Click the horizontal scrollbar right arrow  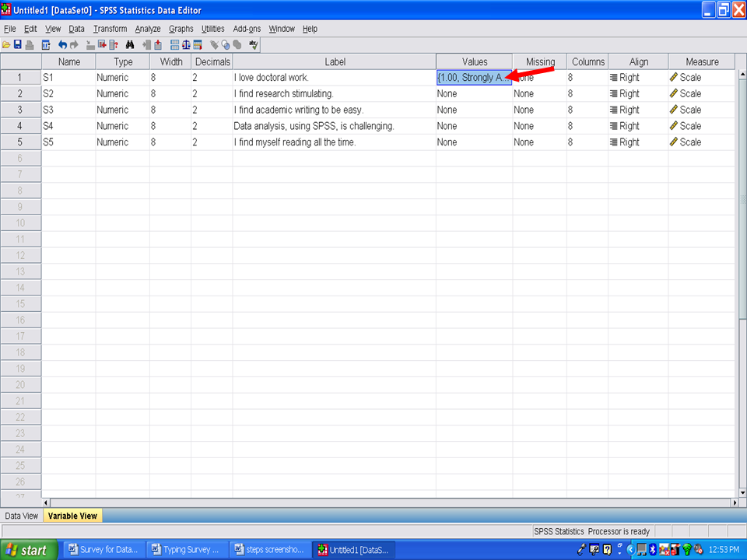coord(734,503)
